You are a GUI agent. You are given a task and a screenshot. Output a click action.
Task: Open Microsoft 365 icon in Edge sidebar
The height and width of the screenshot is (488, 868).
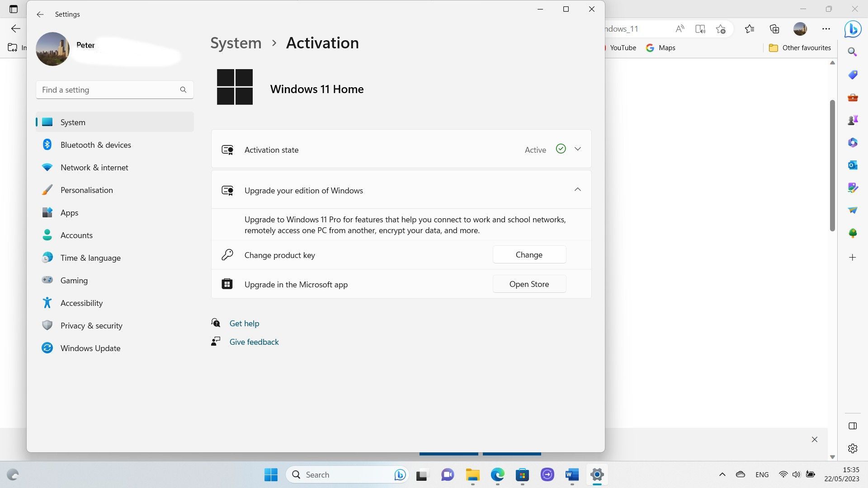click(x=853, y=142)
